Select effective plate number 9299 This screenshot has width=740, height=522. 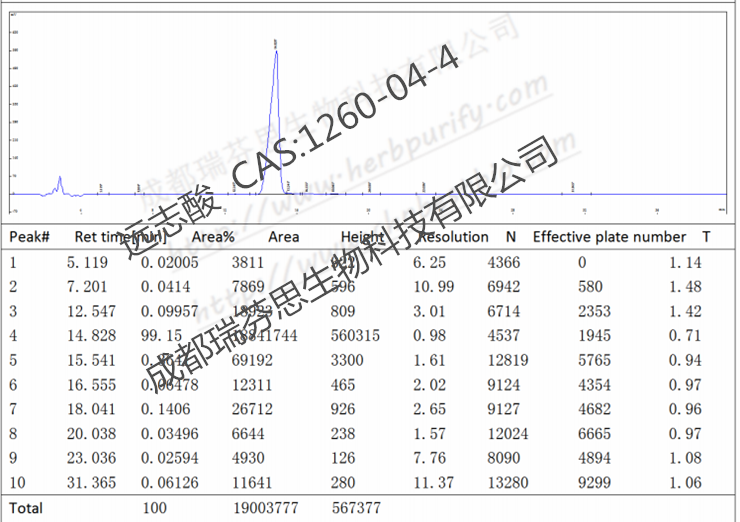point(590,483)
